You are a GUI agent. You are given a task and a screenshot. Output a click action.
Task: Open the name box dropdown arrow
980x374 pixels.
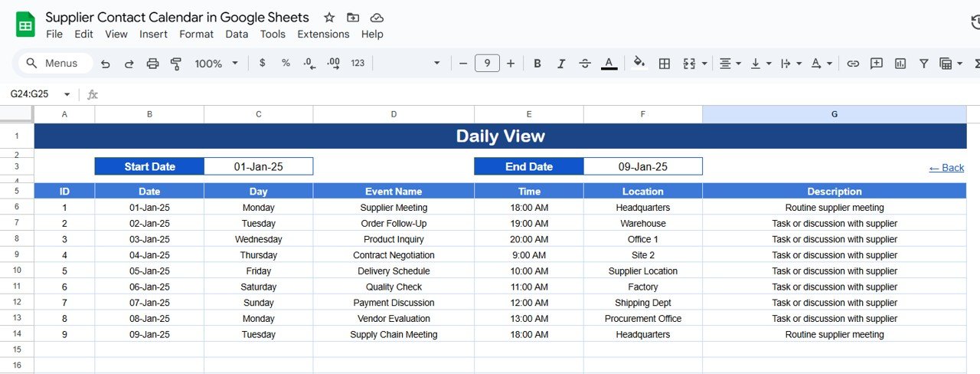coord(67,94)
